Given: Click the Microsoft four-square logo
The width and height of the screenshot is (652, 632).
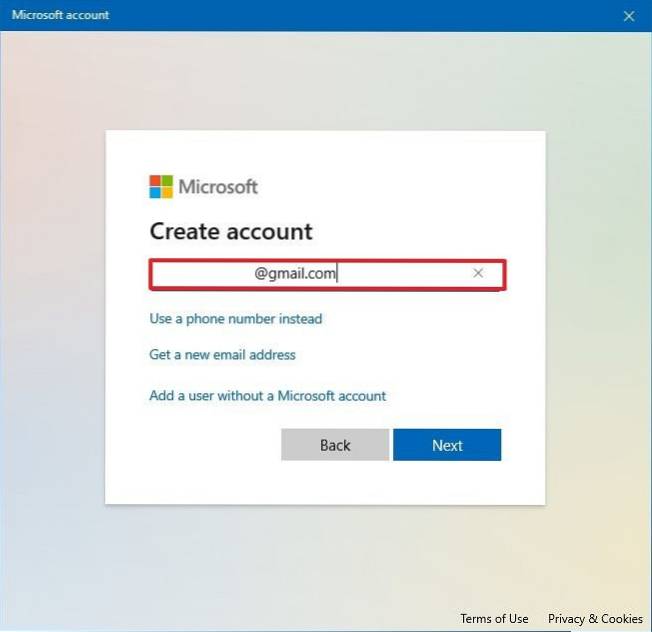Looking at the screenshot, I should click(161, 187).
